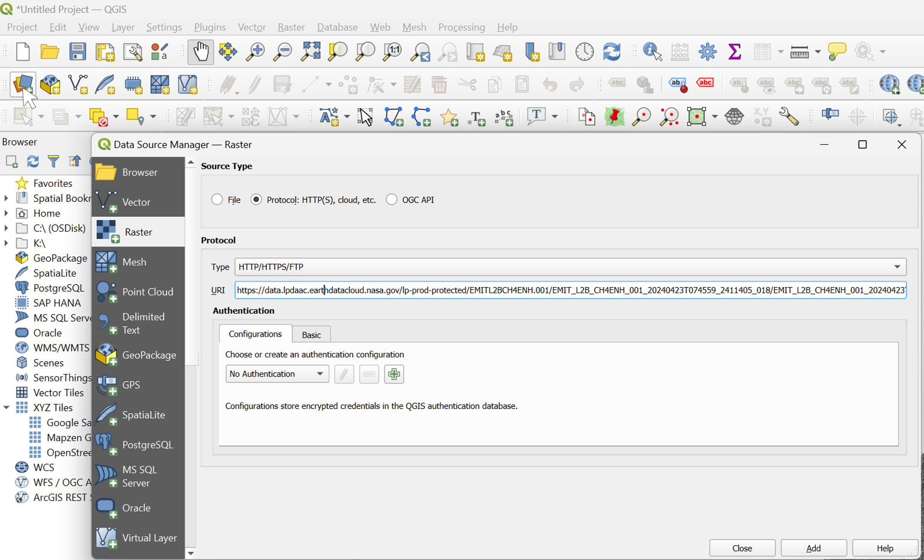Expand the Spatial Bookmarks tree item
Viewport: 924px width, 560px height.
coord(6,198)
